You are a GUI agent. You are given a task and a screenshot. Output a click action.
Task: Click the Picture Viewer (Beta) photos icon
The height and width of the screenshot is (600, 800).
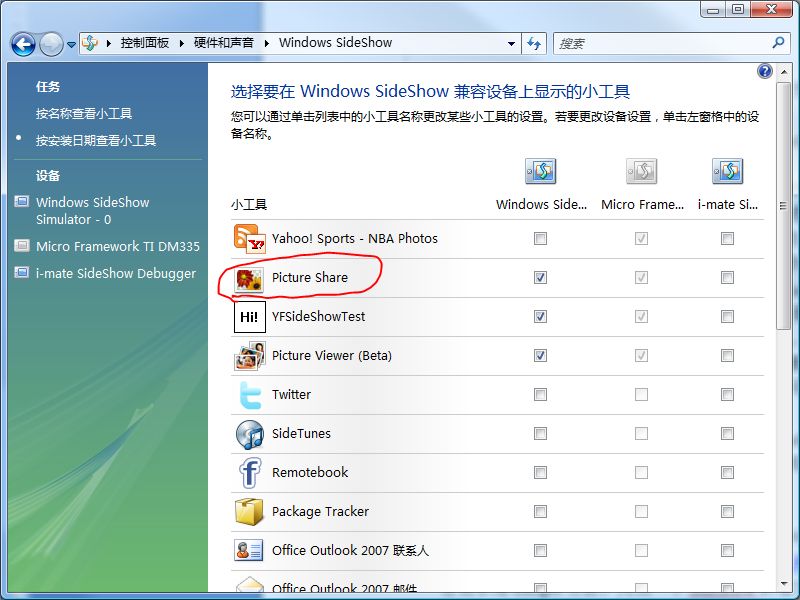click(x=249, y=356)
